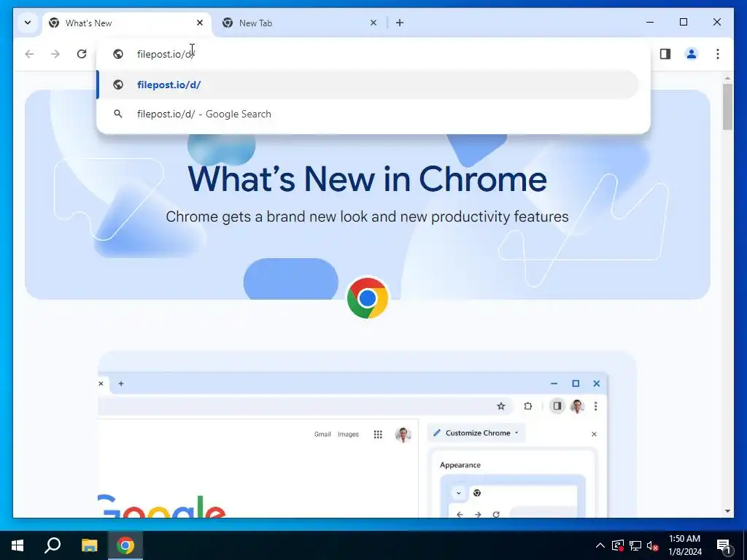
Task: Close the What's New tab
Action: tap(200, 23)
